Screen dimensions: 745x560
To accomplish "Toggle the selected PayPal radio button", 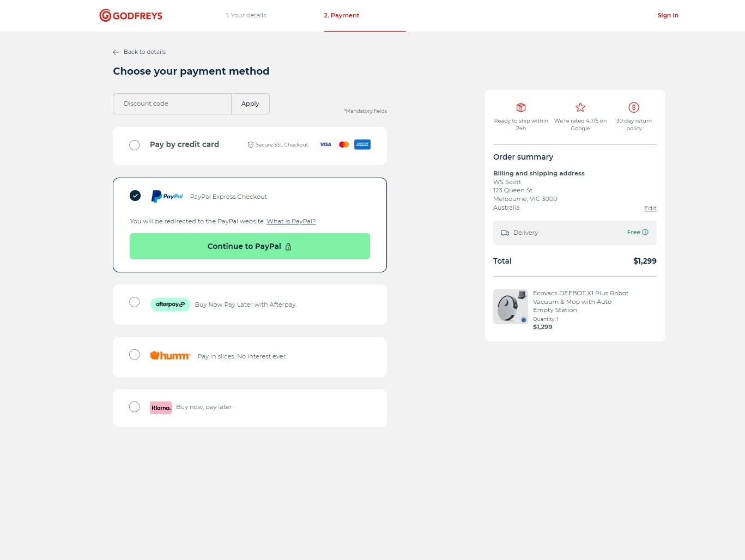I will point(135,196).
